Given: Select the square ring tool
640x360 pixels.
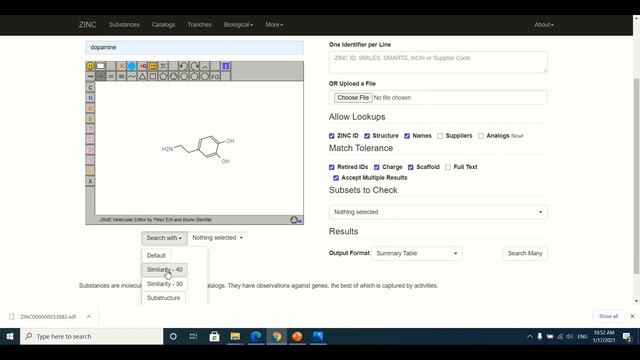Looking at the screenshot, I should click(x=153, y=76).
